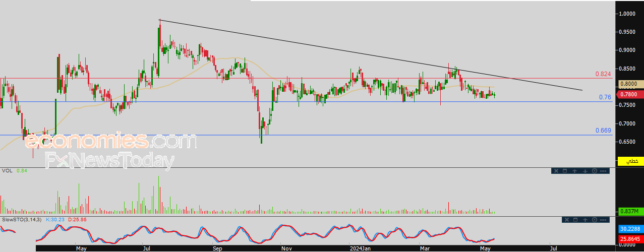Move the SlowSTO panel up
The width and height of the screenshot is (644, 252).
(585, 220)
